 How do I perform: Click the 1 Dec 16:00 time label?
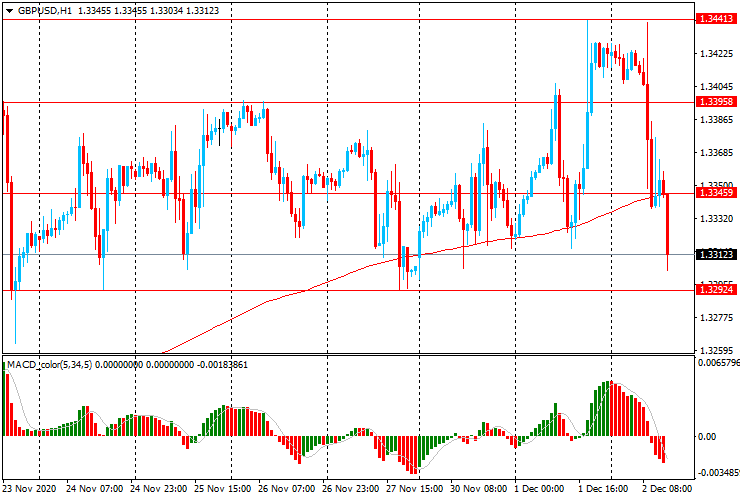click(603, 489)
